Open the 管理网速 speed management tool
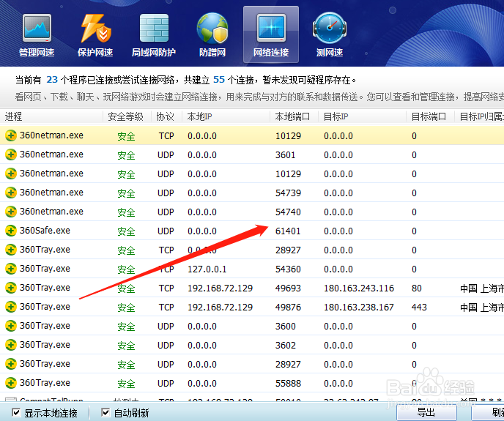This screenshot has width=504, height=421. [37, 35]
